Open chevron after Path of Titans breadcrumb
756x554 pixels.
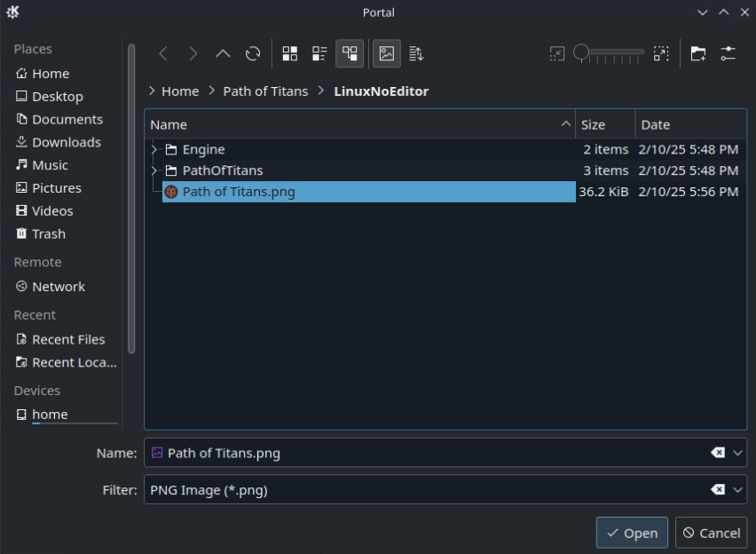click(x=321, y=91)
